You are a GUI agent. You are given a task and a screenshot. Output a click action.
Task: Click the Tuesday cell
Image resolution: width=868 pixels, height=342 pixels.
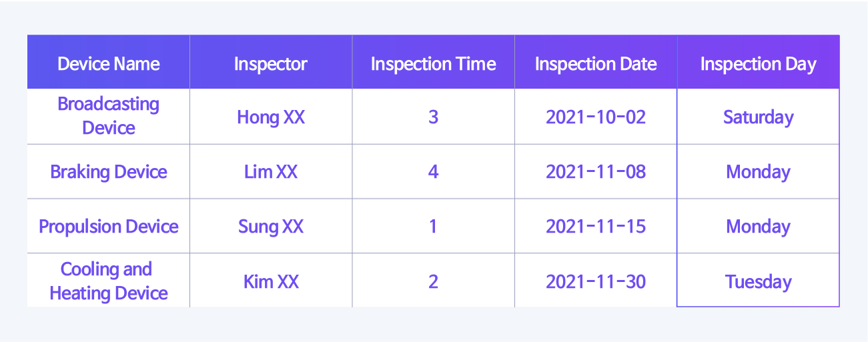(x=759, y=281)
